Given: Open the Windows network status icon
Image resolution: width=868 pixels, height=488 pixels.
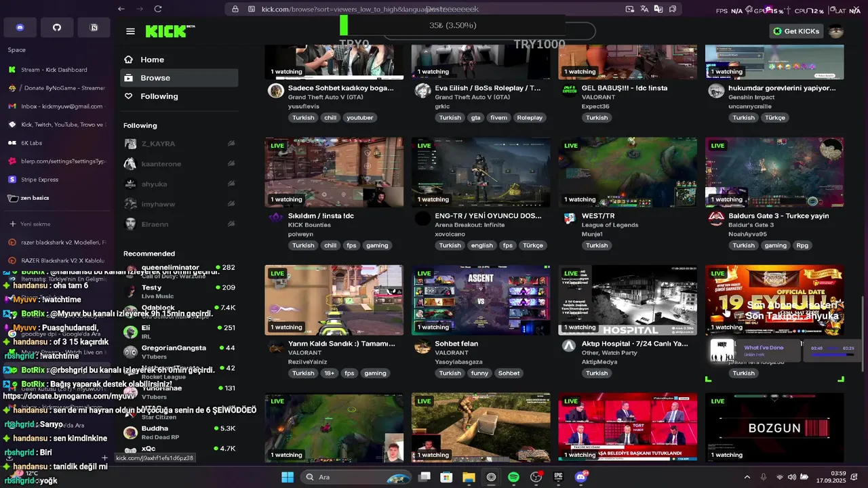Looking at the screenshot, I should pos(779,477).
